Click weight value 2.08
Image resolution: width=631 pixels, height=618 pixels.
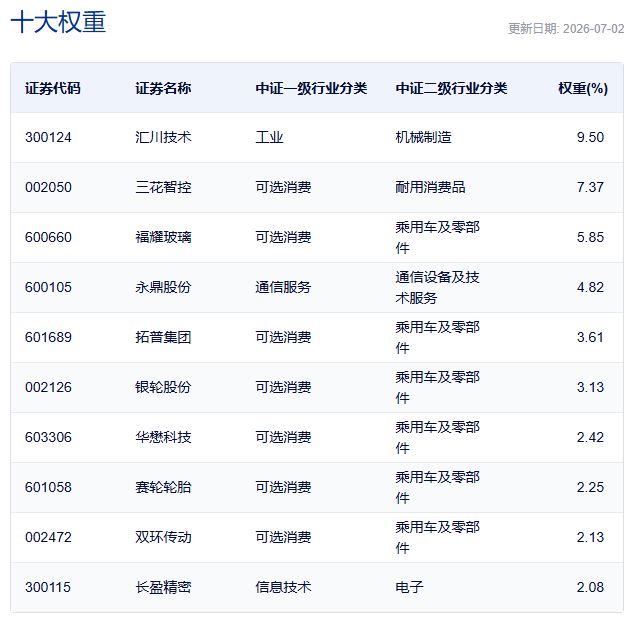[590, 587]
